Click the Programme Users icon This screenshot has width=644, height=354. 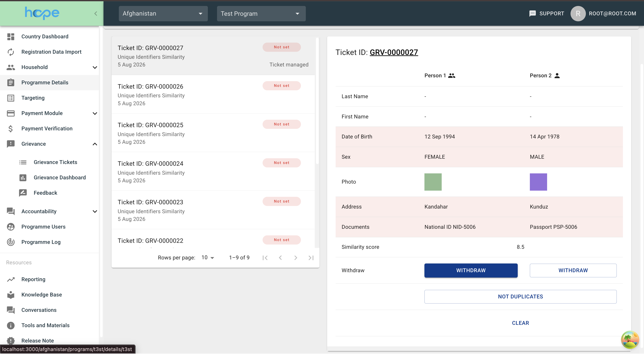click(11, 227)
